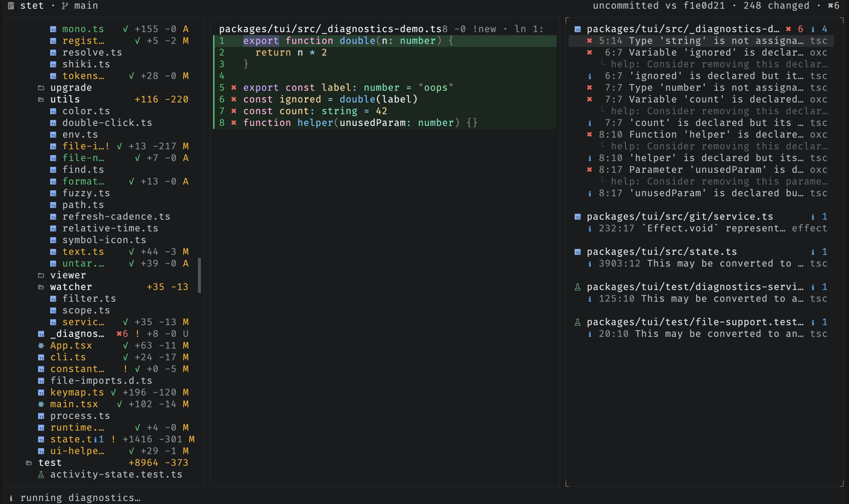849x504 pixels.
Task: Click the packages/tui/src/_diagnostics-demo.ts path header
Action: coord(330,29)
